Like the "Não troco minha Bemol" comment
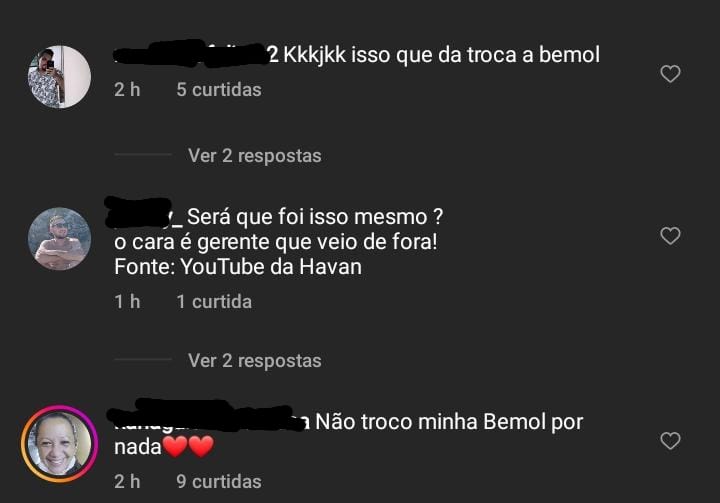This screenshot has width=720, height=503. 670,441
